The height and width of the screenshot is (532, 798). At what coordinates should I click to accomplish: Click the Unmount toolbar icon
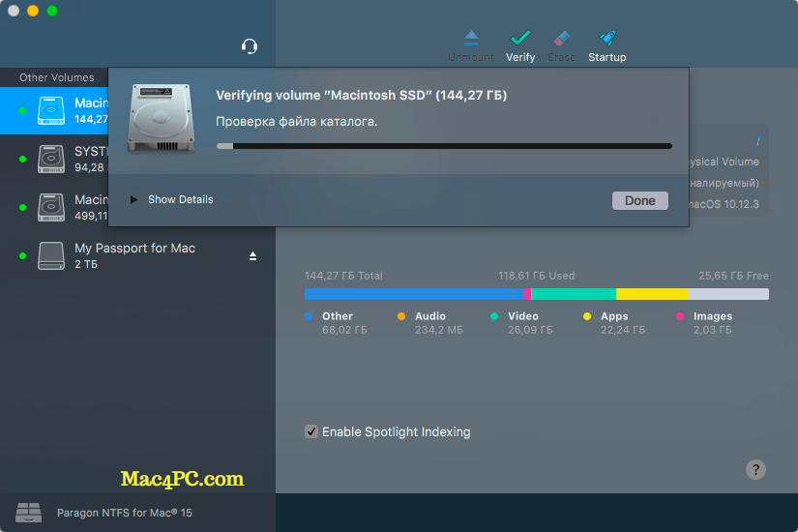pos(471,38)
